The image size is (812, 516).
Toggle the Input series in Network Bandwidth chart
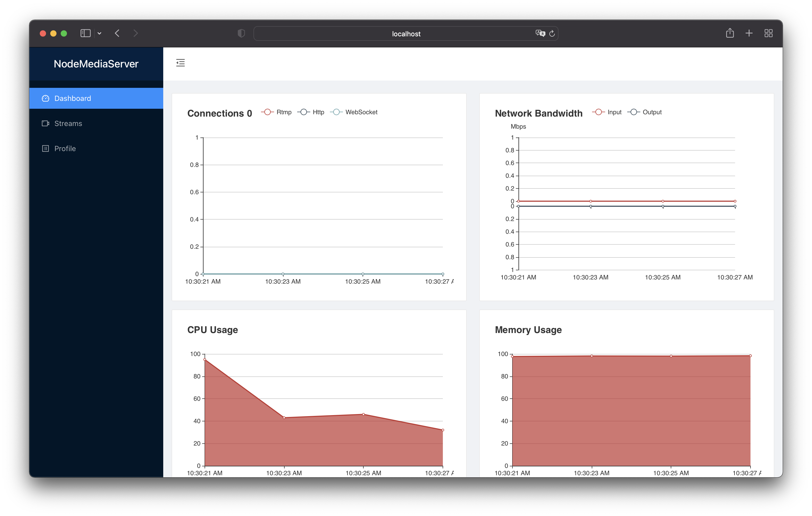[x=607, y=112]
